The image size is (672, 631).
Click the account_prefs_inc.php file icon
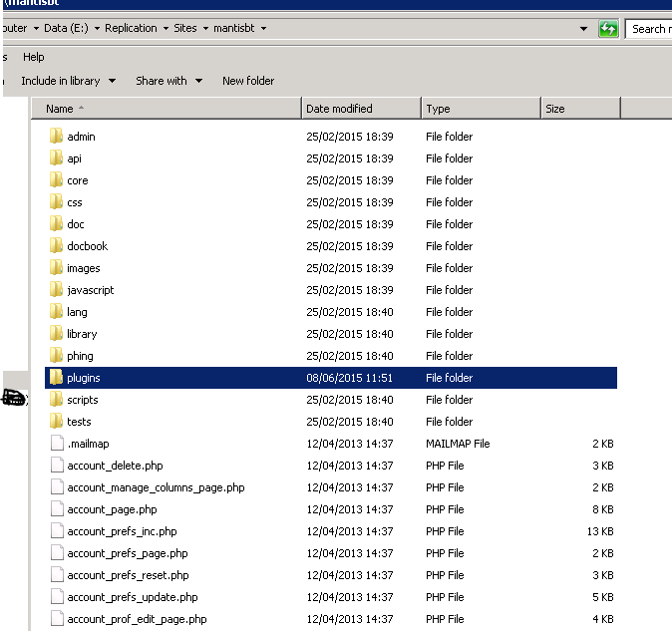pyautogui.click(x=57, y=530)
